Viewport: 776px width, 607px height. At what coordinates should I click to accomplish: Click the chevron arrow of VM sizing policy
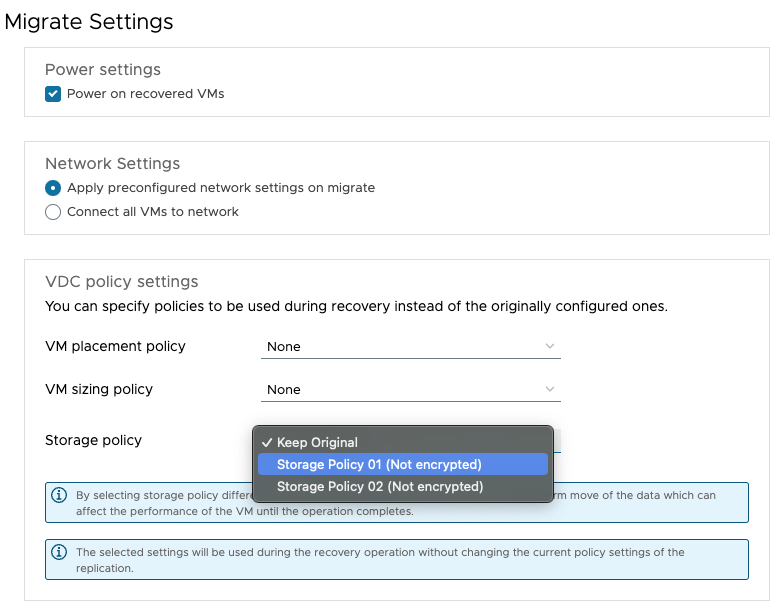(549, 389)
